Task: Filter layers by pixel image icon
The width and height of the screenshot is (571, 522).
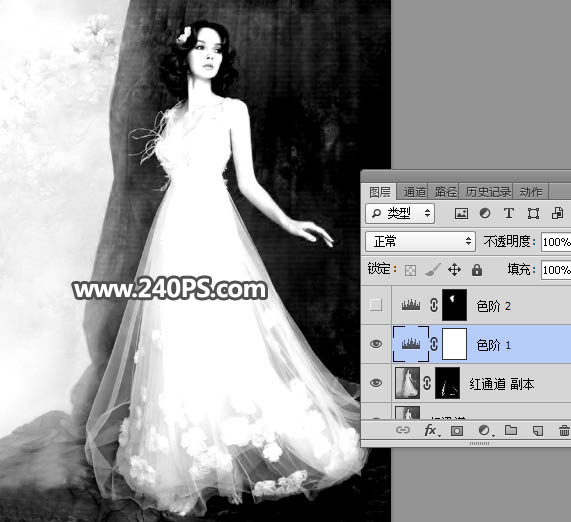Action: tap(461, 213)
